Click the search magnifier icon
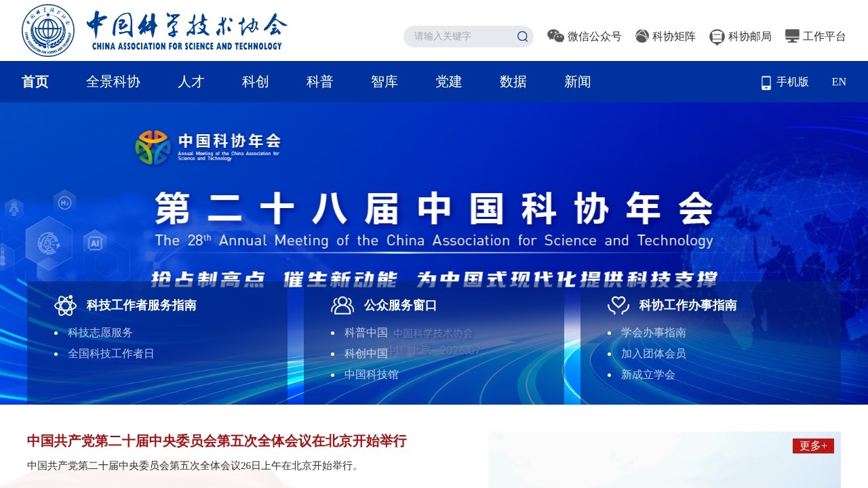868x488 pixels. pyautogui.click(x=522, y=37)
